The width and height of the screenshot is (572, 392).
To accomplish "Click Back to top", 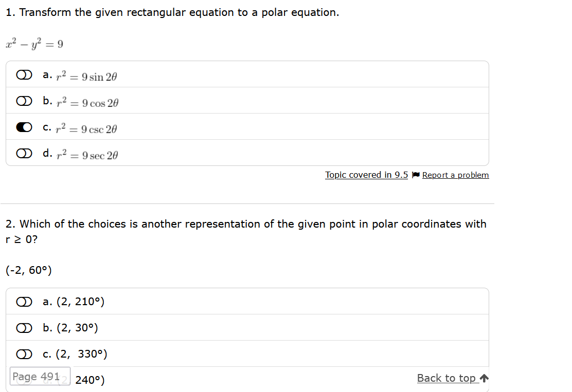I will 446,378.
